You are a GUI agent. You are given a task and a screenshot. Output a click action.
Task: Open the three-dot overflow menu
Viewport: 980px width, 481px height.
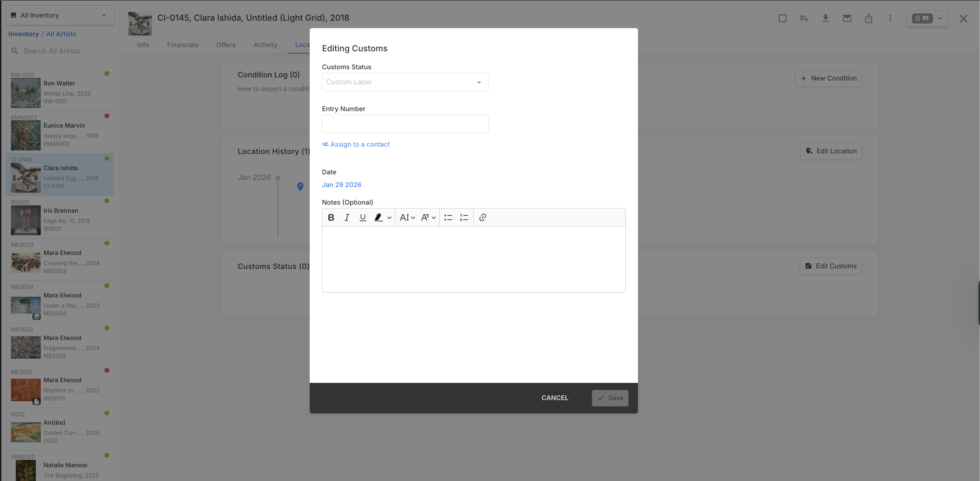[890, 18]
